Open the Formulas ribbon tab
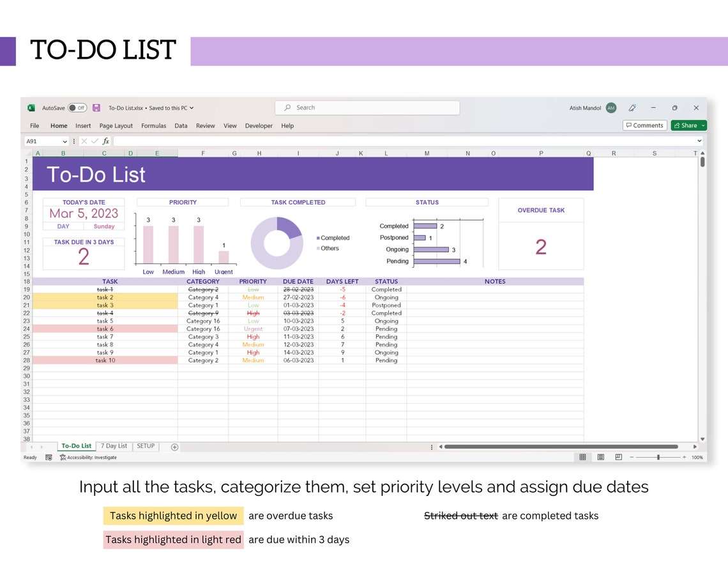This screenshot has width=728, height=579. (154, 126)
